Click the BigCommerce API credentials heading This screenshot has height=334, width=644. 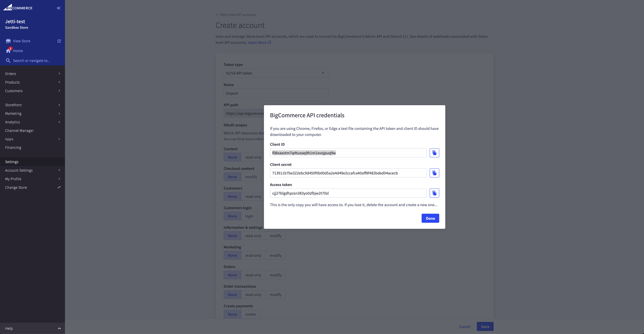click(307, 115)
